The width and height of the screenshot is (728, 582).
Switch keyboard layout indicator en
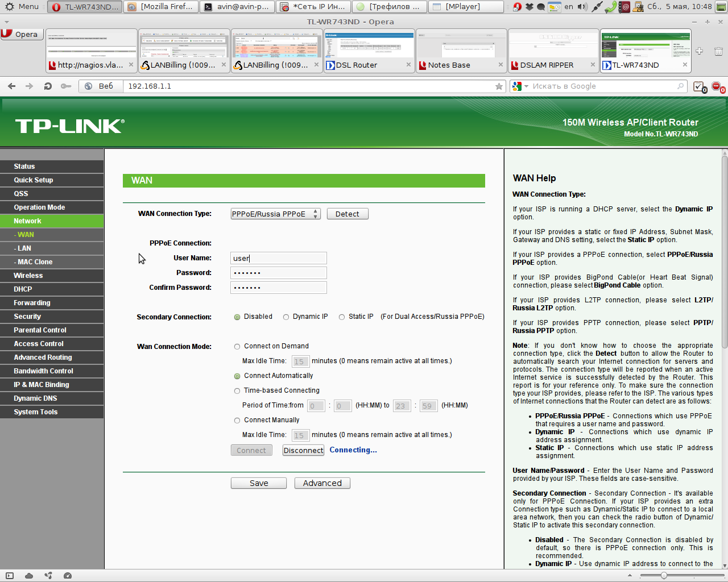(569, 7)
